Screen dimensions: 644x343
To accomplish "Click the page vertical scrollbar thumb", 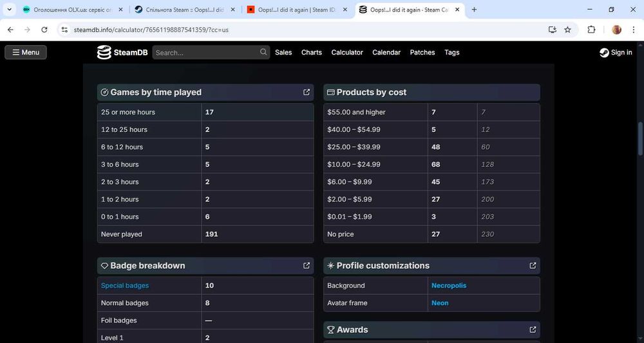I will click(640, 138).
